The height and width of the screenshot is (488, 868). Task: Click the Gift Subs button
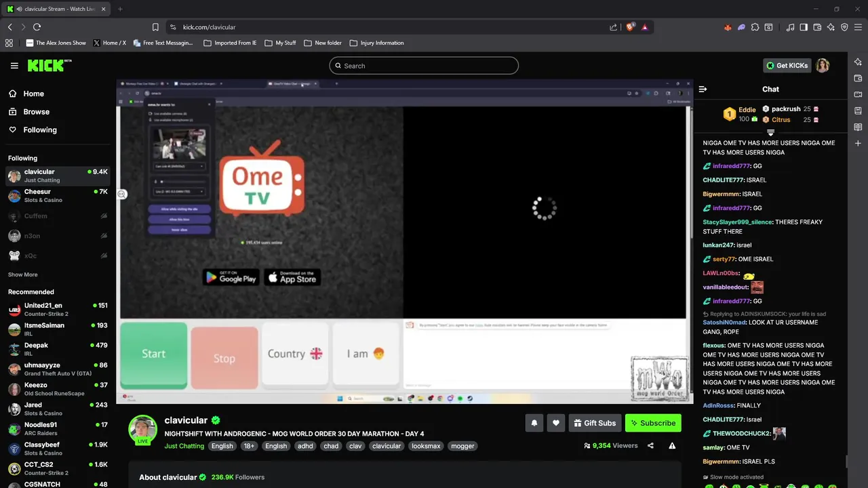(595, 423)
